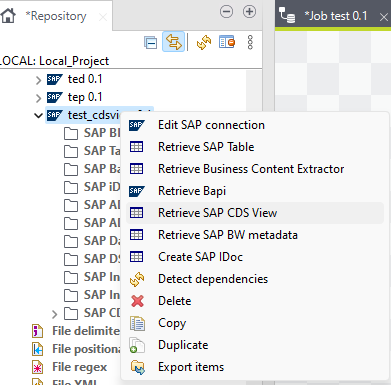The height and width of the screenshot is (385, 391).
Task: Click the refresh arrows toolbar icon
Action: click(204, 42)
